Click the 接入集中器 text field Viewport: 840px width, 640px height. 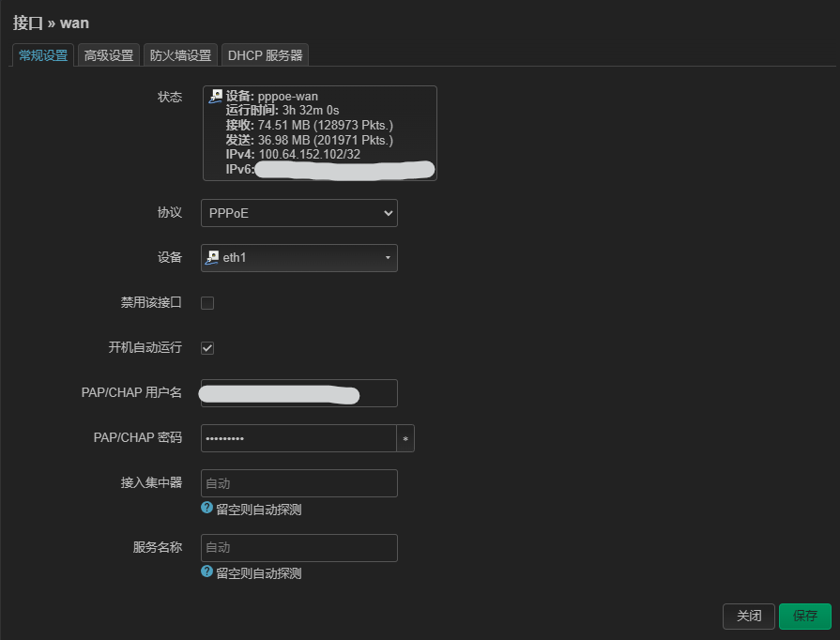298,483
